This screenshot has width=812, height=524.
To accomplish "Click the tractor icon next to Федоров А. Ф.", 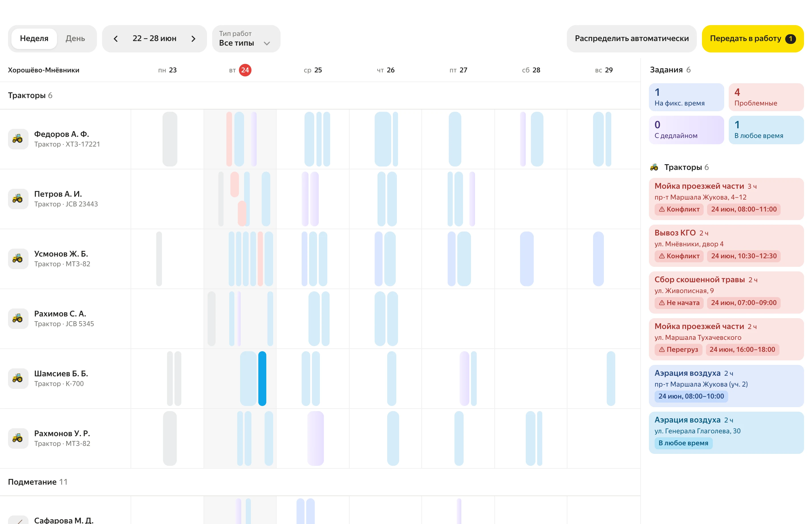I will point(18,139).
